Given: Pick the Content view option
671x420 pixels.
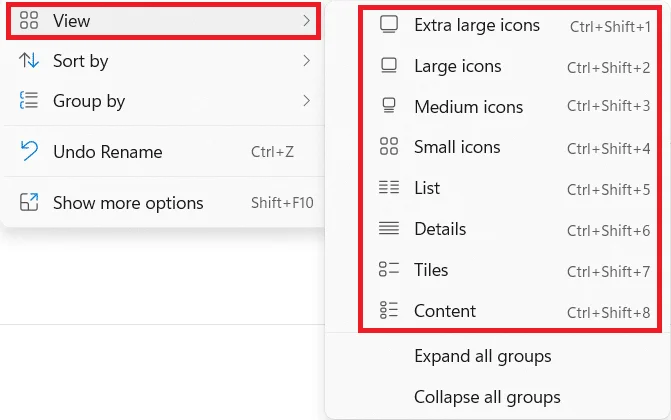Looking at the screenshot, I should [510, 311].
